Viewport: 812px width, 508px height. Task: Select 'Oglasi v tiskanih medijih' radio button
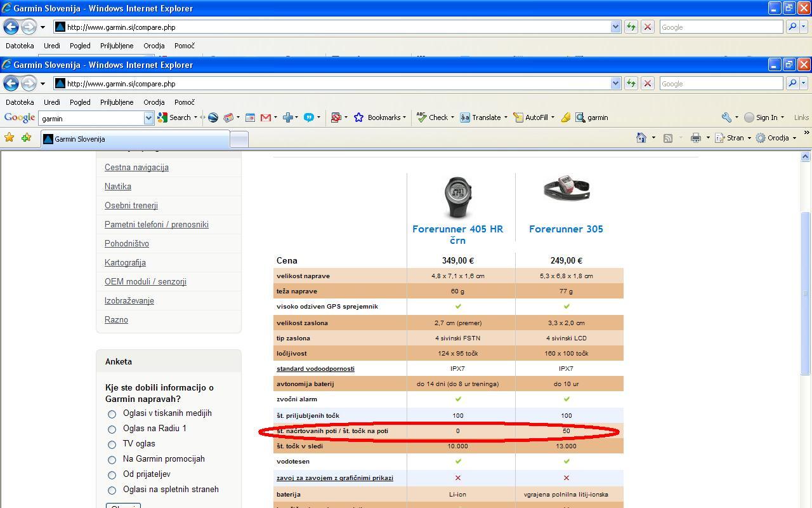point(112,414)
